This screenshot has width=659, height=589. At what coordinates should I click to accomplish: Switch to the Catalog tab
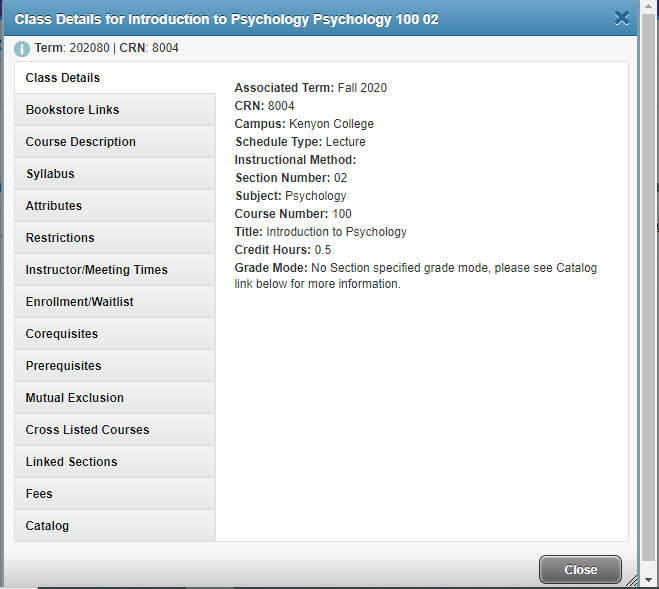pos(115,525)
